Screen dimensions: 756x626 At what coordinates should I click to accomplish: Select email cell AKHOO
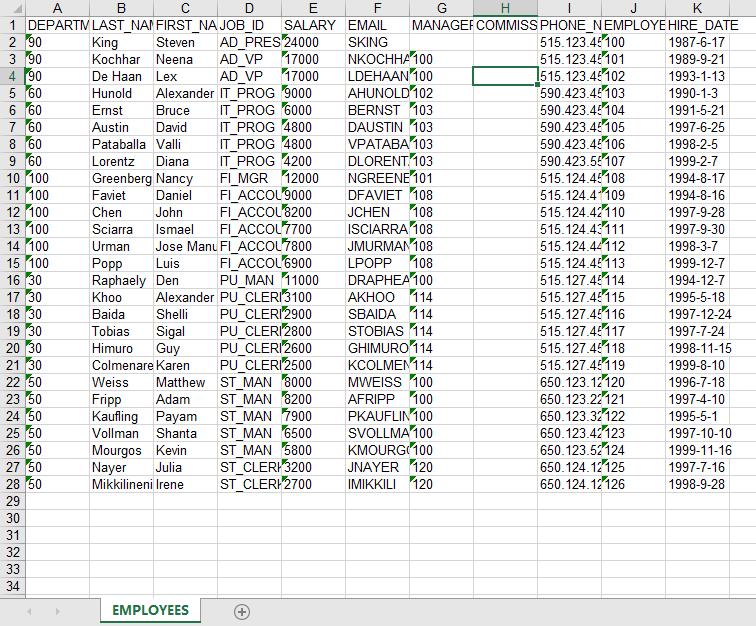[x=378, y=297]
